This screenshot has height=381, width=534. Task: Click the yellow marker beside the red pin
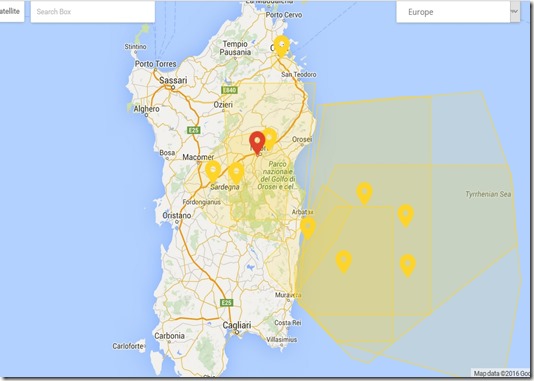pyautogui.click(x=270, y=139)
